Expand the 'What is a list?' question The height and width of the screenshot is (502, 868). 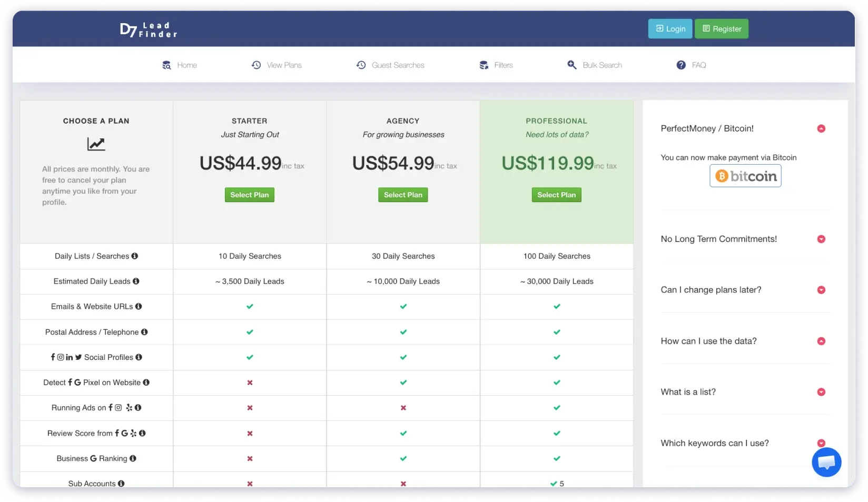click(x=821, y=391)
